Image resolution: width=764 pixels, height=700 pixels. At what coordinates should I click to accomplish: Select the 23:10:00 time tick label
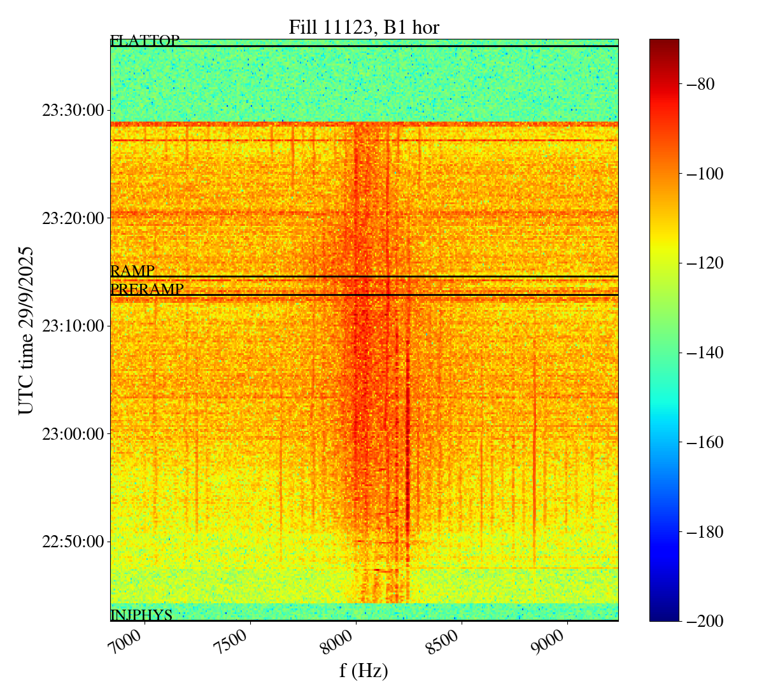point(73,326)
